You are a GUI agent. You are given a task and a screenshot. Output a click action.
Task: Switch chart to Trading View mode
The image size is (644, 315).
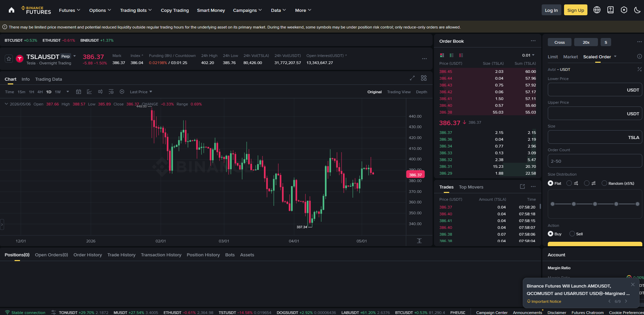pos(399,92)
